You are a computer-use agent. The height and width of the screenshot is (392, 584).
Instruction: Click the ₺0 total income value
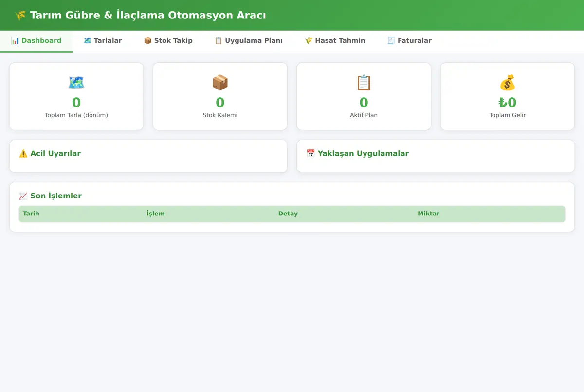(508, 102)
